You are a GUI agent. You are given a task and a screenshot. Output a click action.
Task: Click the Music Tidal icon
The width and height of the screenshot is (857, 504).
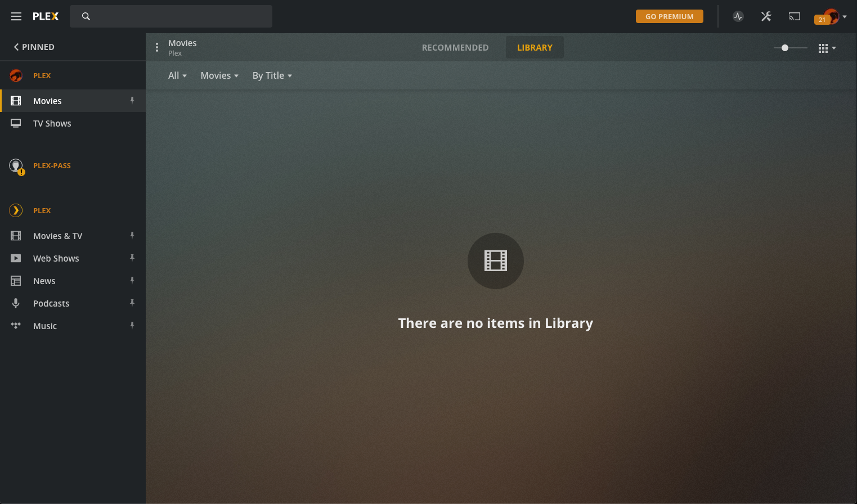[16, 326]
